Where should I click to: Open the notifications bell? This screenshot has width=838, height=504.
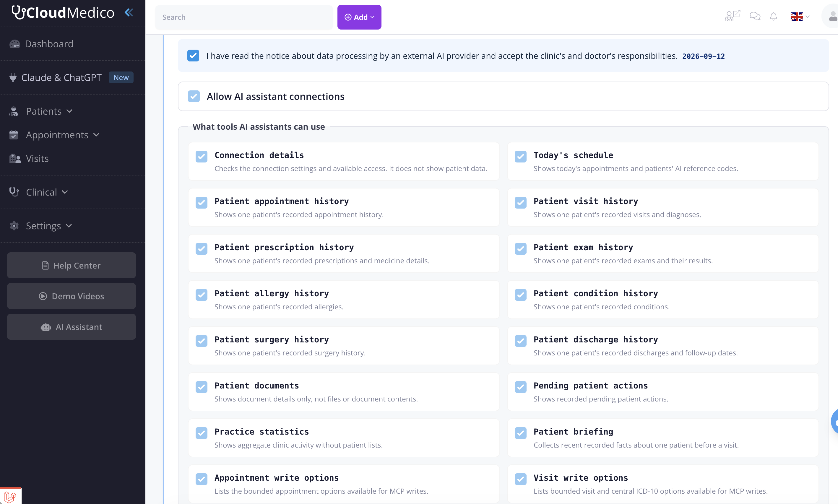[x=774, y=16]
